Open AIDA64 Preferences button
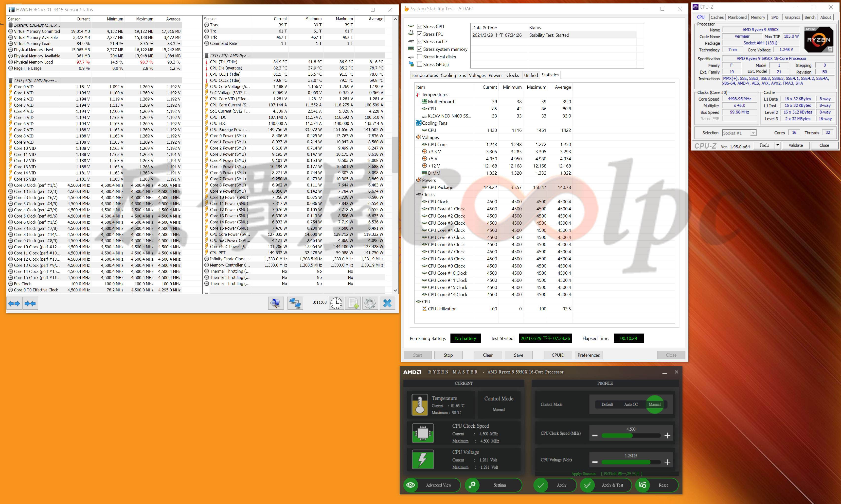 [x=589, y=355]
